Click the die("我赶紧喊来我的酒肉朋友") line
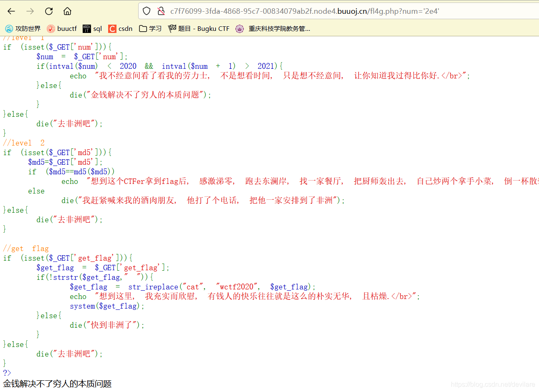 click(x=203, y=200)
